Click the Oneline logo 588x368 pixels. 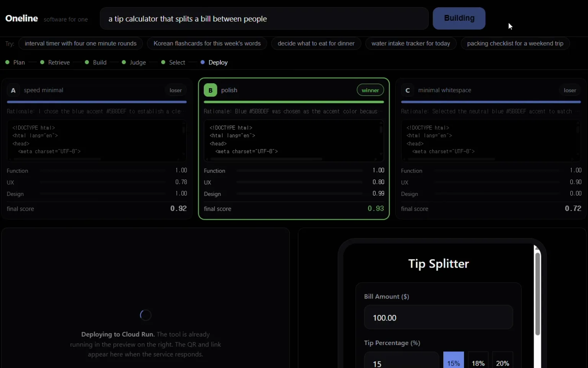21,18
